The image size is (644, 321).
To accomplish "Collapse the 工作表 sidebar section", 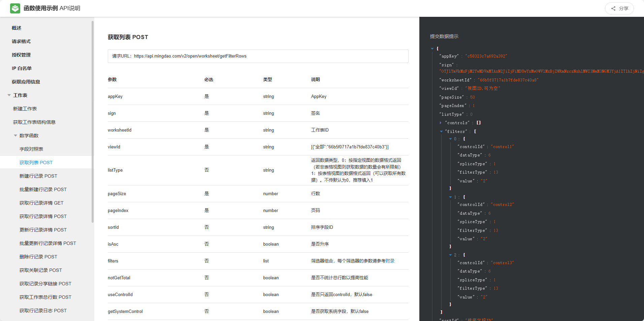I will (9, 95).
